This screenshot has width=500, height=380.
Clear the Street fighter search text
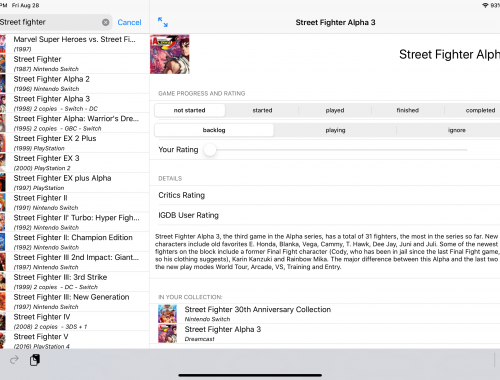pyautogui.click(x=105, y=22)
